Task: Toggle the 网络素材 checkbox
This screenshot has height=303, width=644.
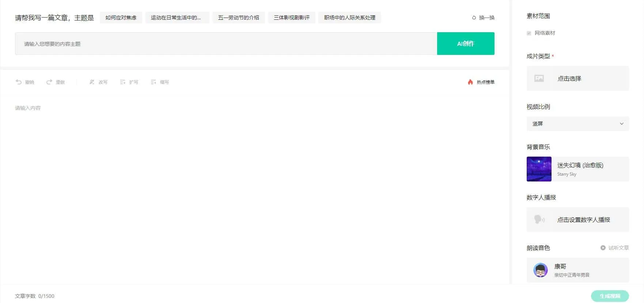Action: pyautogui.click(x=529, y=33)
